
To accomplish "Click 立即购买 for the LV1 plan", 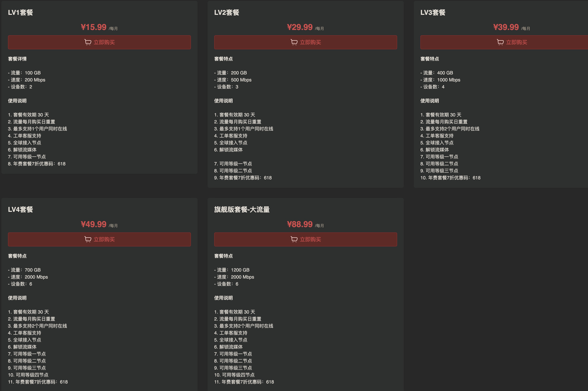I will pyautogui.click(x=104, y=42).
